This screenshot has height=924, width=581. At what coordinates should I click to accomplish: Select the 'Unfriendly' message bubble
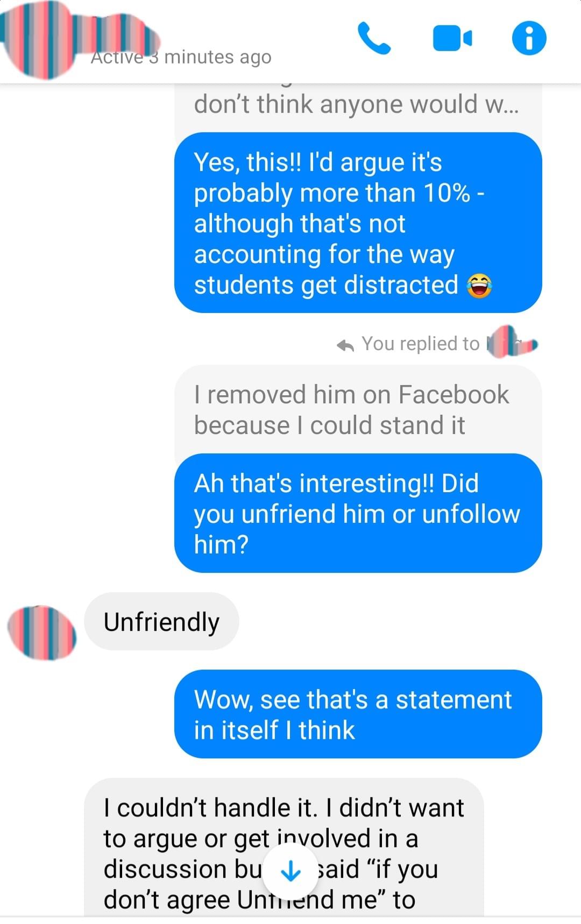pyautogui.click(x=161, y=621)
